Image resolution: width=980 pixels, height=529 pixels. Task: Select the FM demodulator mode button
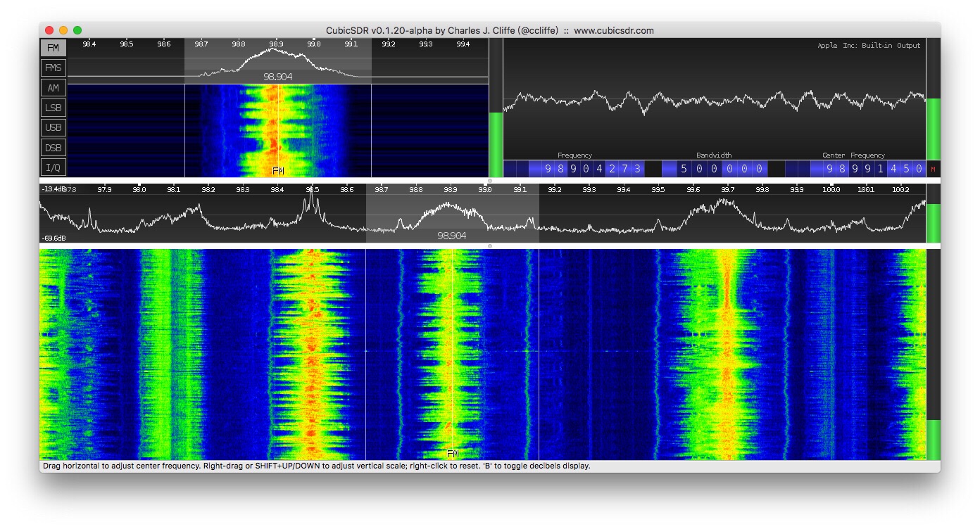coord(53,48)
